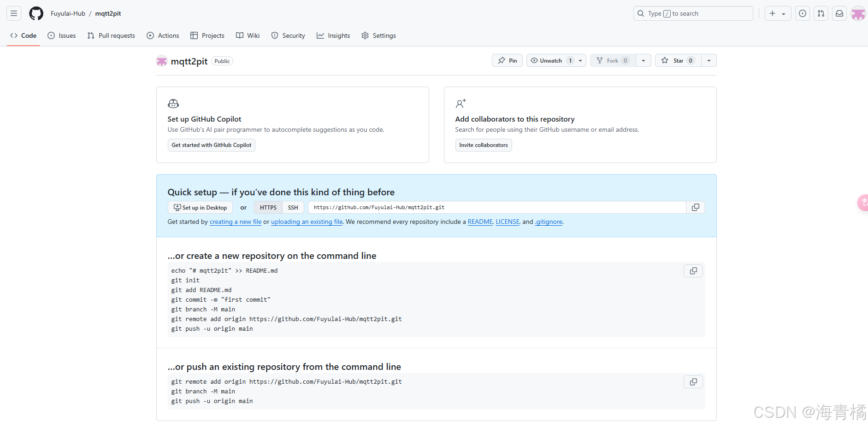Switch to the Pull requests tab

tap(111, 35)
